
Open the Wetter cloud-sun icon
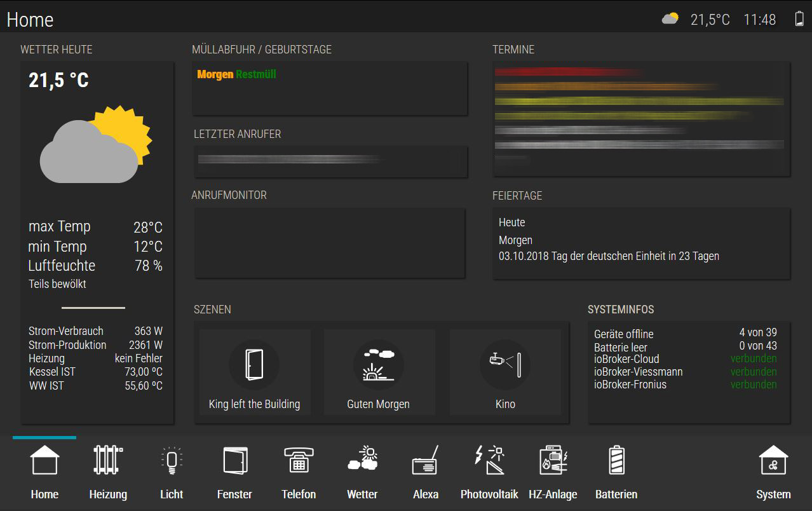click(362, 459)
